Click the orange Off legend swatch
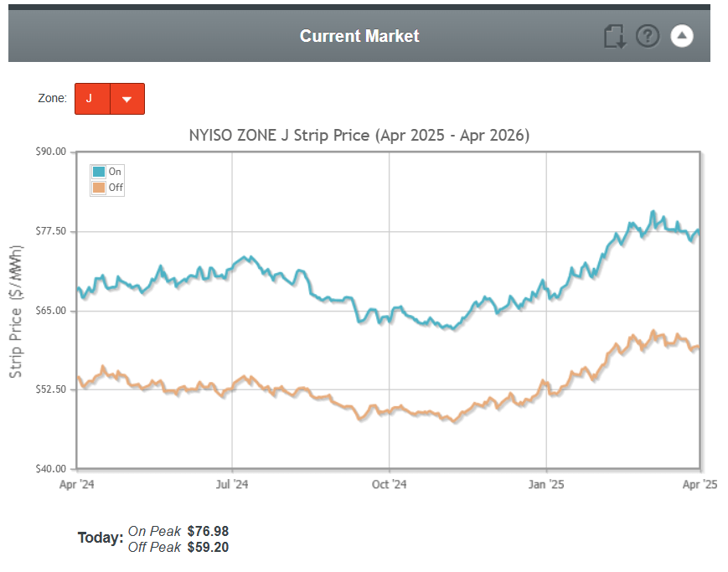The height and width of the screenshot is (572, 728). [100, 187]
